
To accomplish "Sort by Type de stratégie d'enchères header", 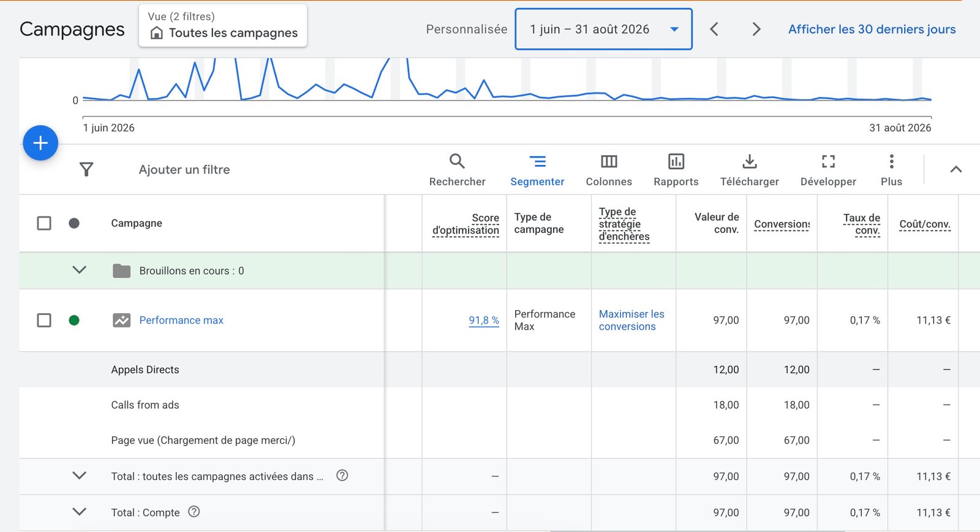I will pos(624,224).
